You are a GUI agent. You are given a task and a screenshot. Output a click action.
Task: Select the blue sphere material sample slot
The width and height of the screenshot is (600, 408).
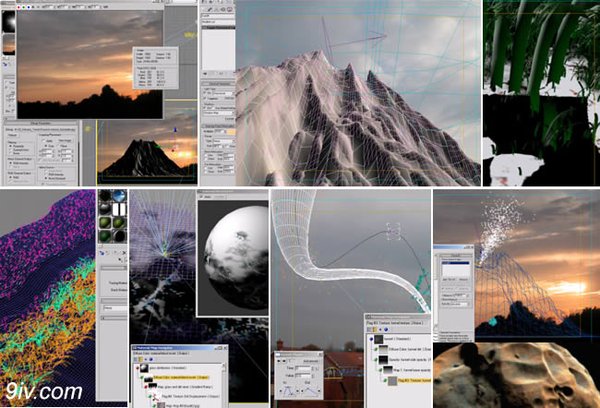pos(119,196)
